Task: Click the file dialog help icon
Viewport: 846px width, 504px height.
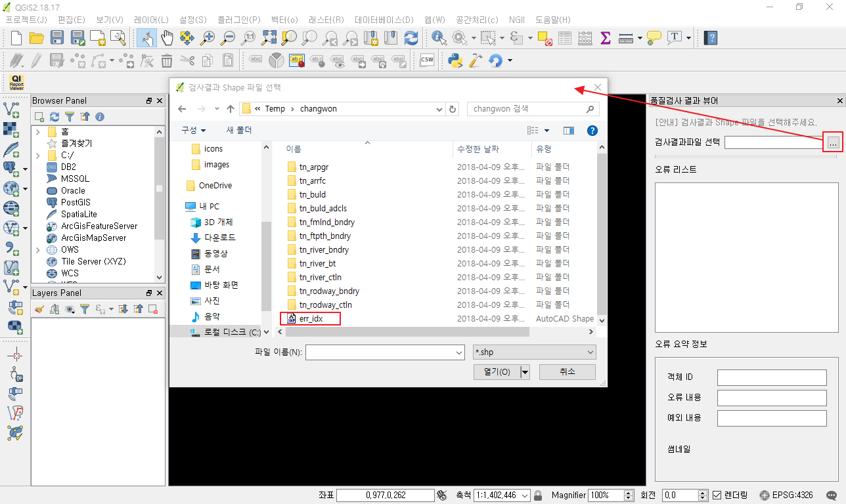Action: (x=592, y=131)
